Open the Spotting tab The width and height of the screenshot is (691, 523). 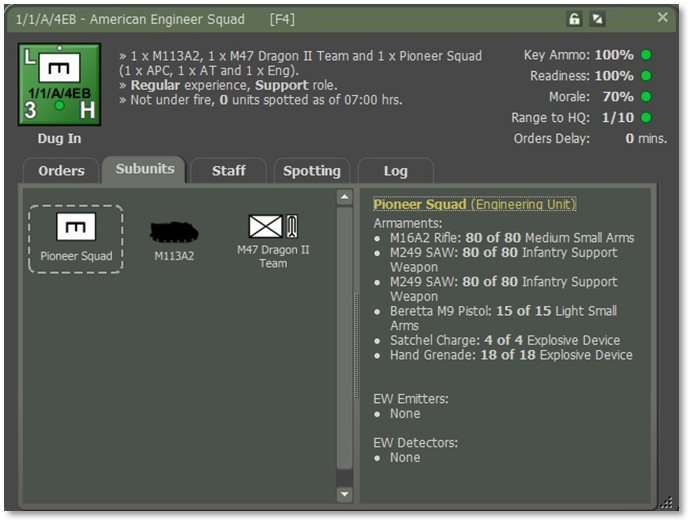(x=312, y=171)
